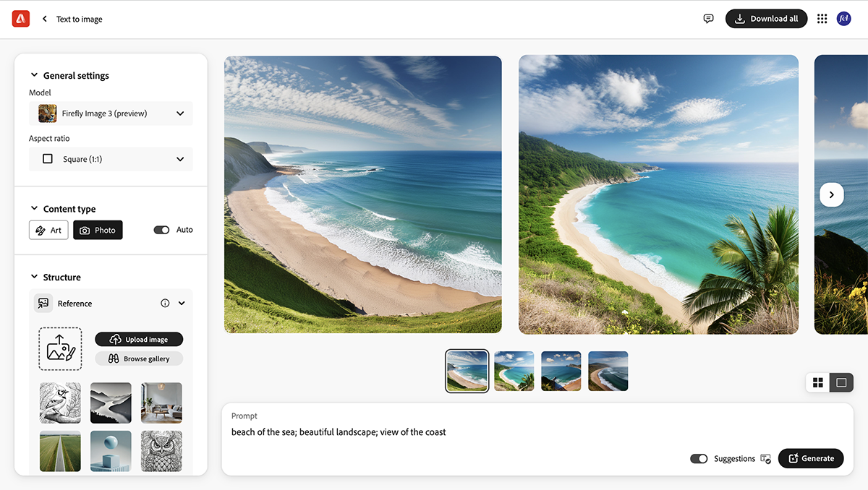Image resolution: width=868 pixels, height=490 pixels.
Task: Open the feedback speech bubble icon
Action: pos(708,18)
